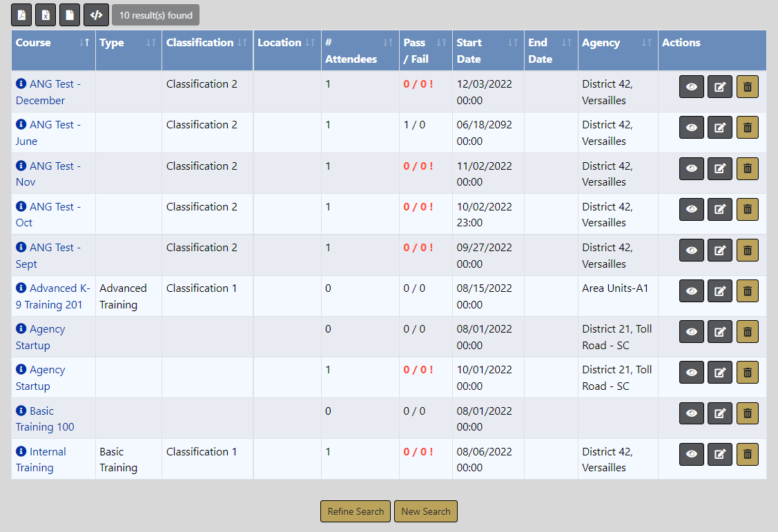View Internal Training using eye icon
Image resolution: width=778 pixels, height=532 pixels.
[x=692, y=455]
